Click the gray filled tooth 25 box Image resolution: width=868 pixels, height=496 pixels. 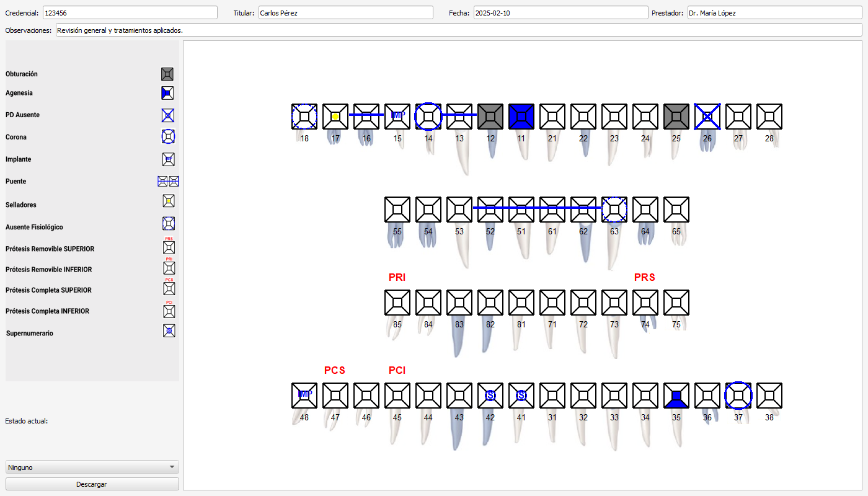(676, 117)
